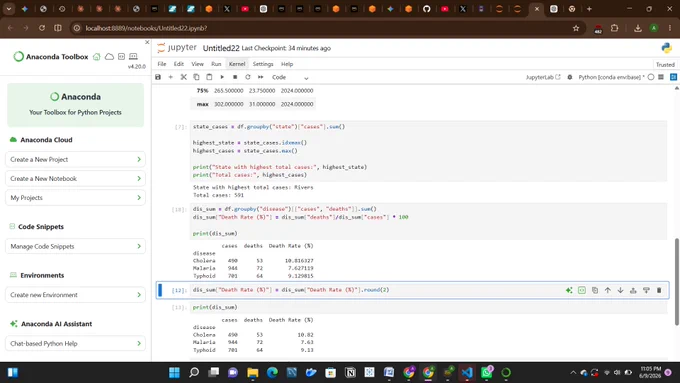Screen dimensions: 680x383
Task: Move the active cell down
Action: click(621, 290)
